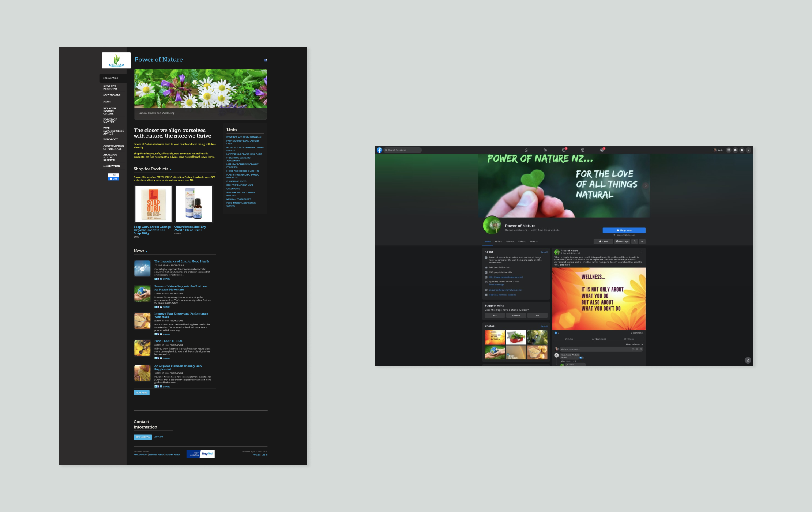Open the notifications bell icon

[x=742, y=150]
